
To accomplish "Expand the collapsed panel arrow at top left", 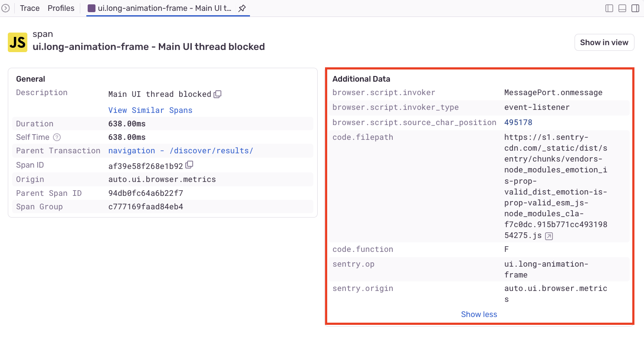I will pyautogui.click(x=6, y=8).
